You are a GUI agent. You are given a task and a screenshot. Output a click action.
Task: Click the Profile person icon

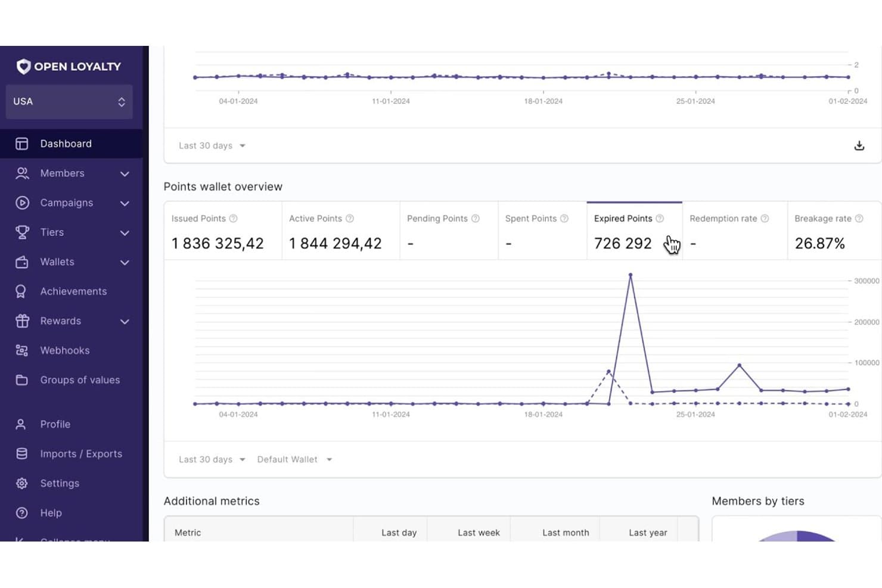click(x=21, y=424)
